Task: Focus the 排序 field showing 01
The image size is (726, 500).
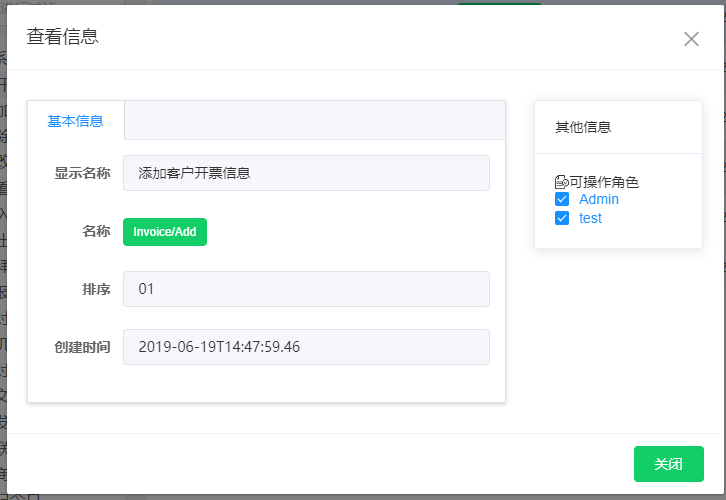Action: pyautogui.click(x=306, y=289)
